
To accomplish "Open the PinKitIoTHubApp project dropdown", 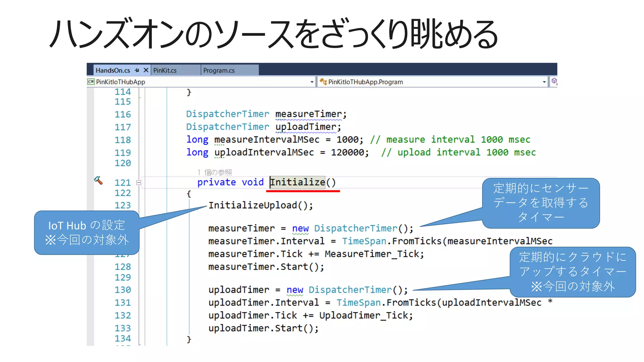I will coord(312,82).
